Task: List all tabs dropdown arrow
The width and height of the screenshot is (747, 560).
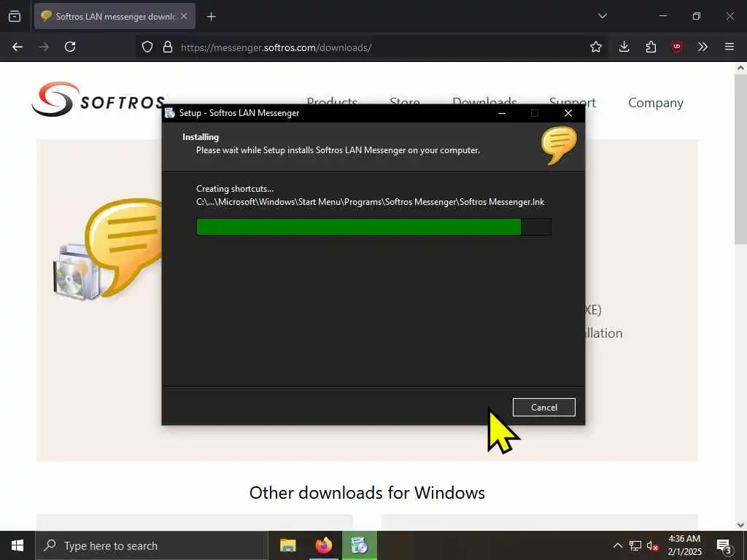Action: click(x=602, y=16)
